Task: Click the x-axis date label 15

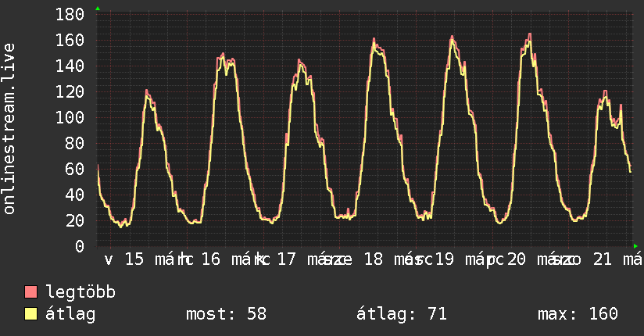Action: tap(134, 259)
